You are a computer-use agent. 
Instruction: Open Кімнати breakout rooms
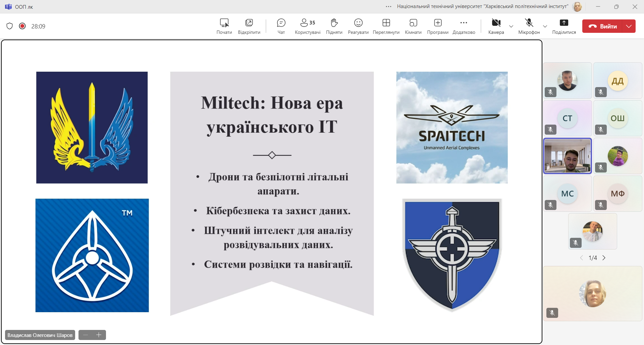pos(413,26)
